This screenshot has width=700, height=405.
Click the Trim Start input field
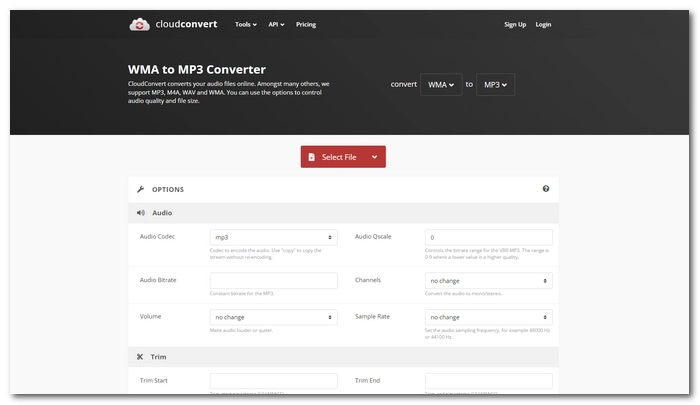pyautogui.click(x=273, y=381)
